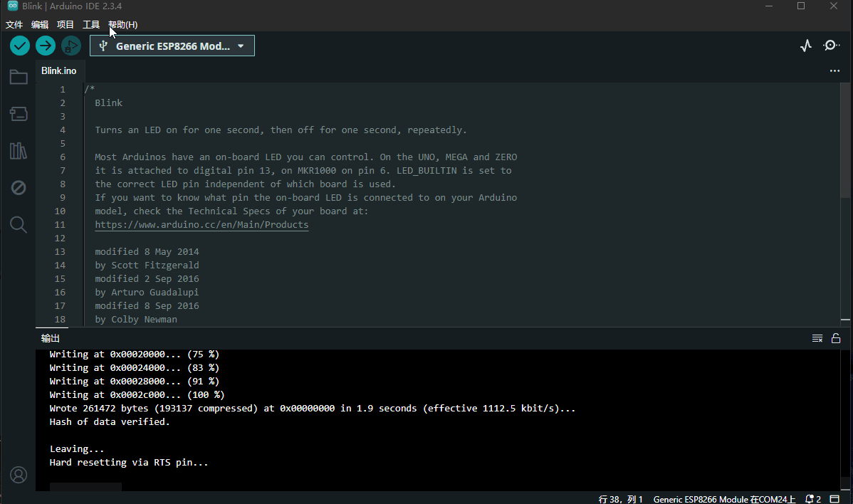Open the Serial Plotter
The width and height of the screenshot is (853, 504).
[805, 45]
